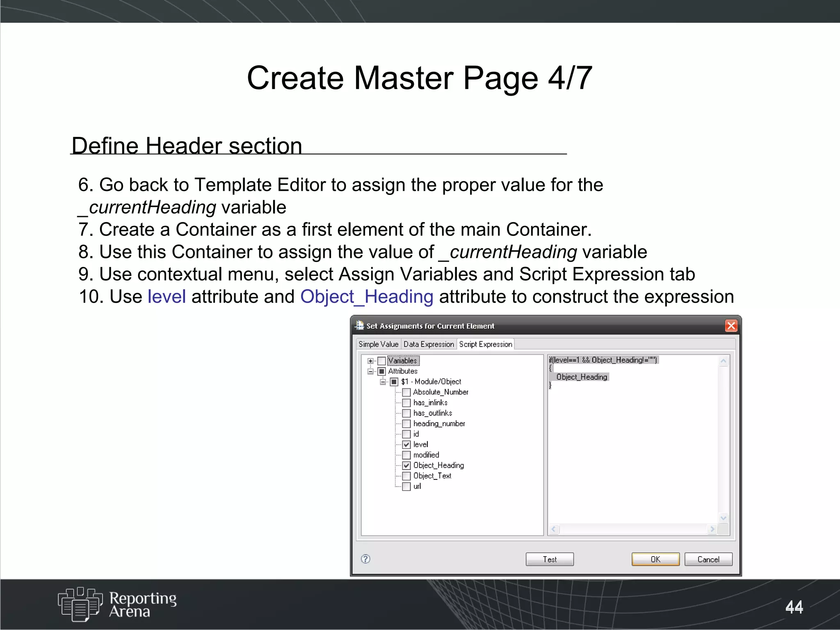Toggle the $1 - Module/Object checkbox
840x630 pixels.
click(394, 382)
